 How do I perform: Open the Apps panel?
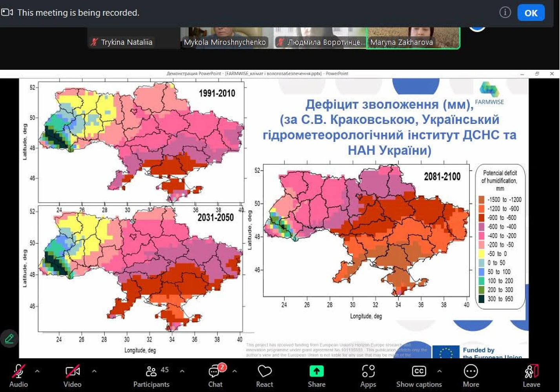tap(368, 376)
